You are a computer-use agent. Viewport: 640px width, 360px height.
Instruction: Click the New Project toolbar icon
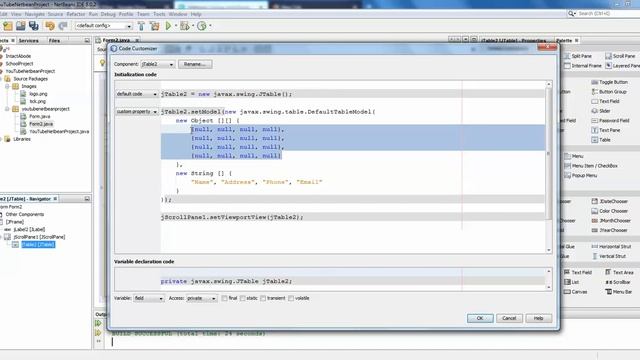pos(8,26)
